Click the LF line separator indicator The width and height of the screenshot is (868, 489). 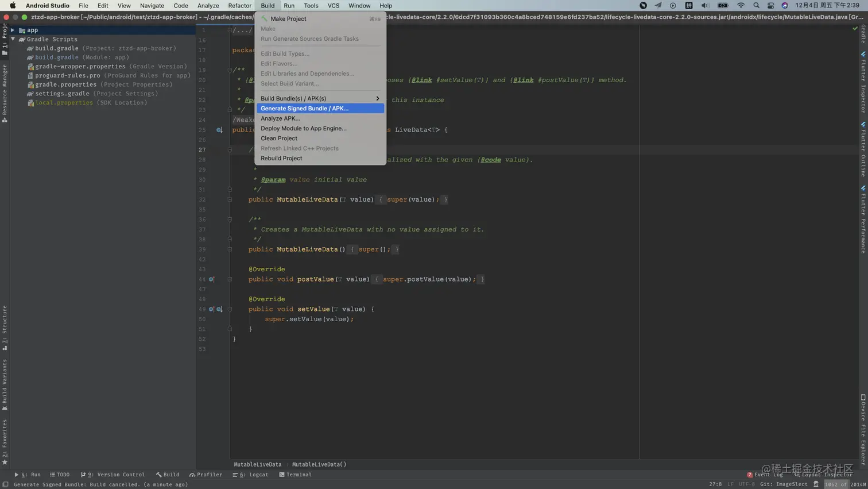click(730, 484)
